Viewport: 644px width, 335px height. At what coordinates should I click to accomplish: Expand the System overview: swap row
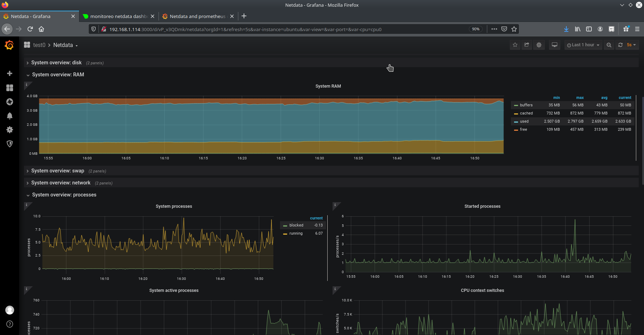coord(58,171)
